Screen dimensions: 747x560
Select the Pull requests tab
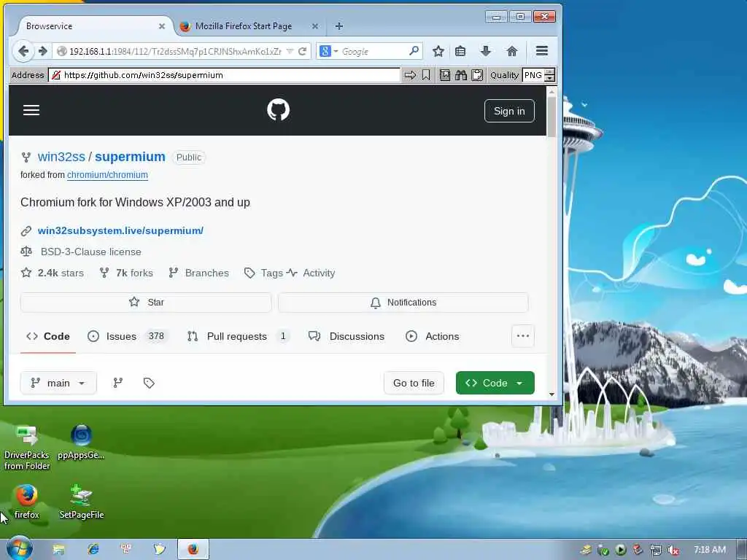(x=237, y=336)
